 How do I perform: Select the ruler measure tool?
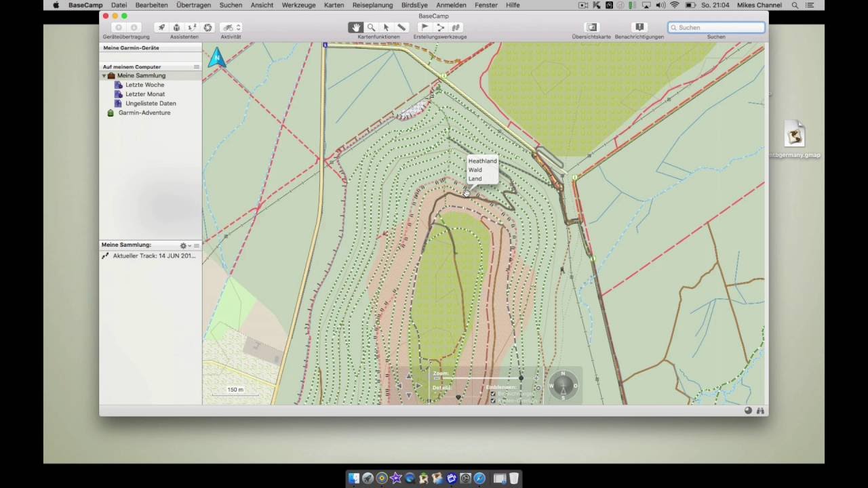pyautogui.click(x=401, y=27)
